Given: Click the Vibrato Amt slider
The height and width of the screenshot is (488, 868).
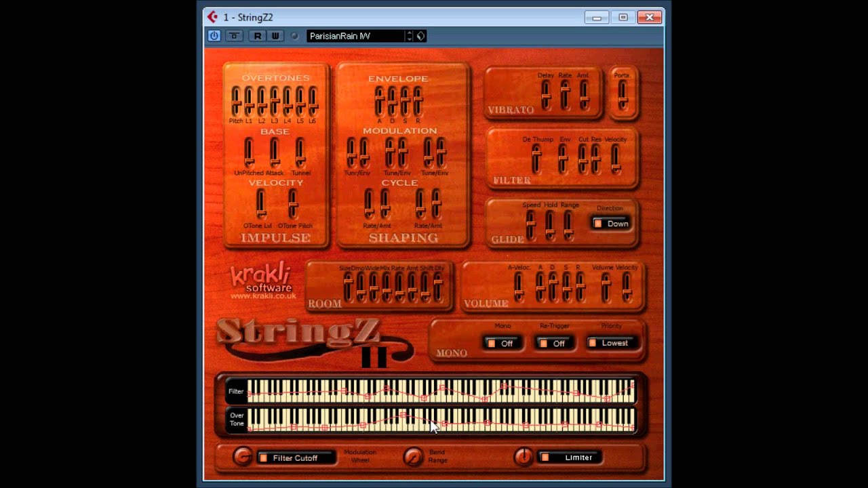Looking at the screenshot, I should coord(584,96).
